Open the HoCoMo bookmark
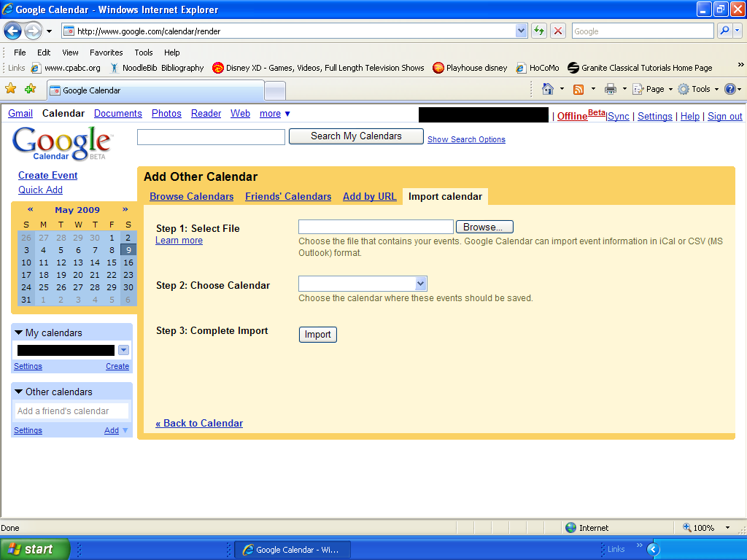This screenshot has width=747, height=560. click(x=538, y=68)
